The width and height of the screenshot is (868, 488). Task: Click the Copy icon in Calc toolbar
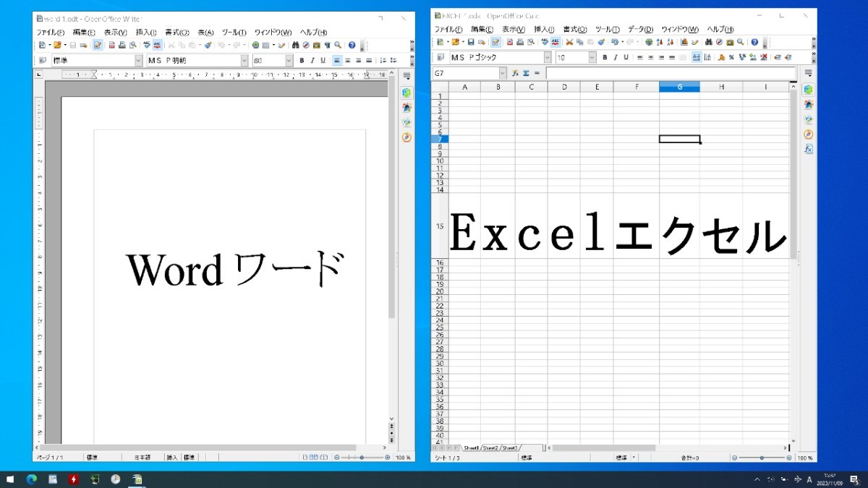tap(579, 42)
